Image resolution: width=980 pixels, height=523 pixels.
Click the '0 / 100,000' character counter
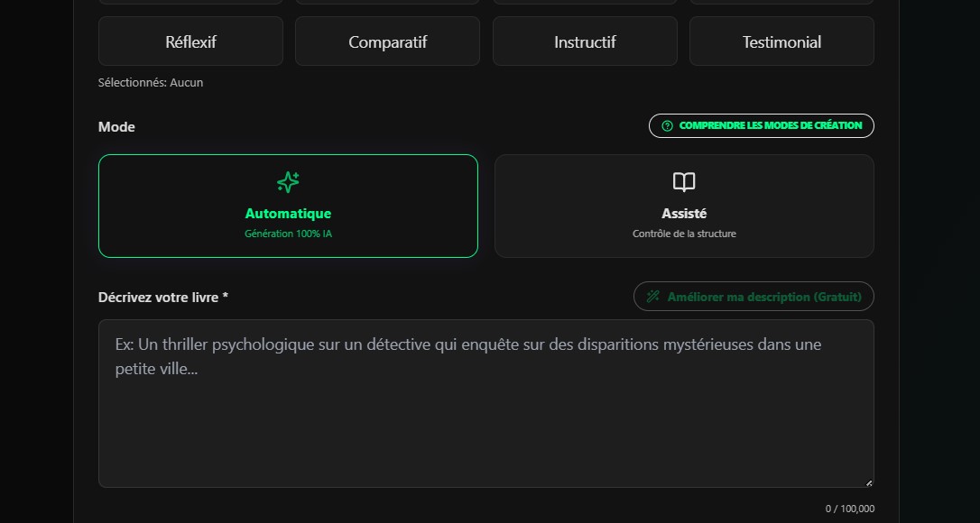coord(849,508)
